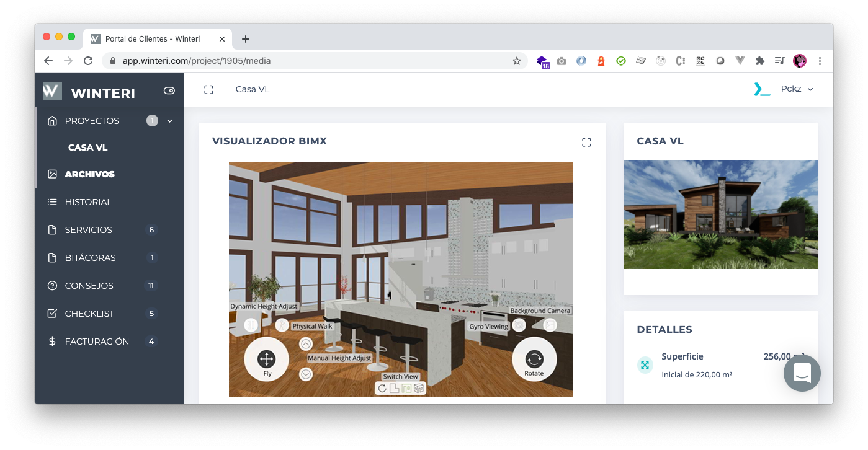Toggle the sidebar collapse switch beside WINTERI
Screen dimensions: 868x450
(169, 90)
